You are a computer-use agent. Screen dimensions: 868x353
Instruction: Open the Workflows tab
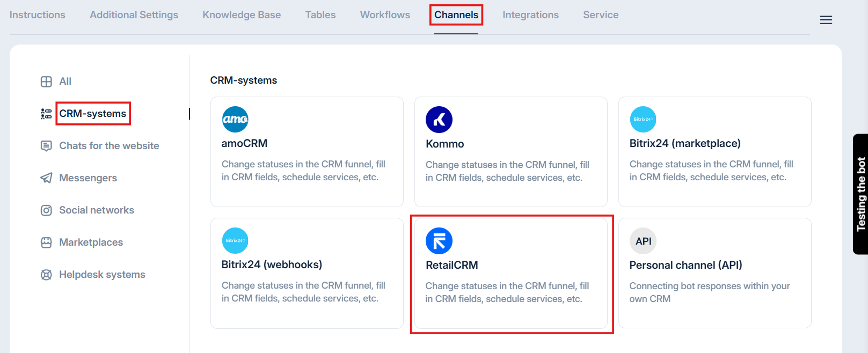coord(385,15)
